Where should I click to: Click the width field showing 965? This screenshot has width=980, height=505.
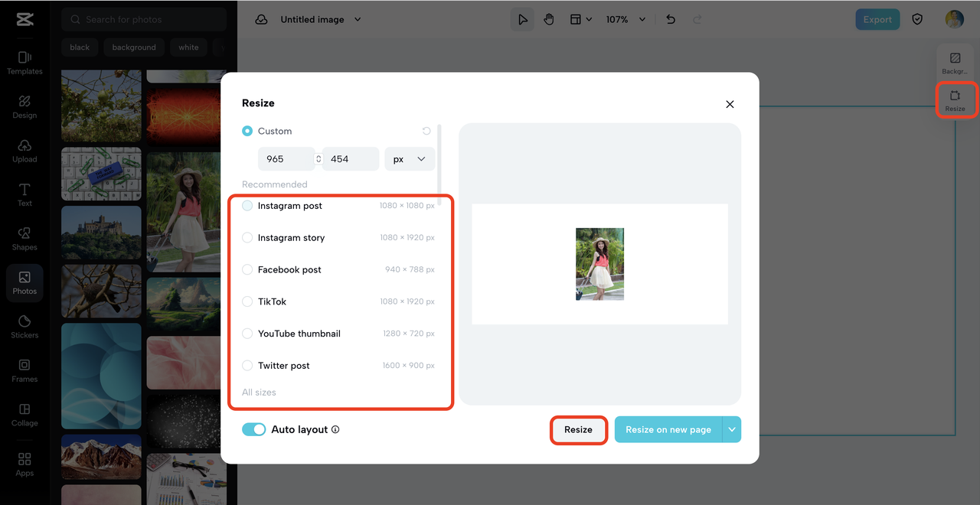[286, 159]
